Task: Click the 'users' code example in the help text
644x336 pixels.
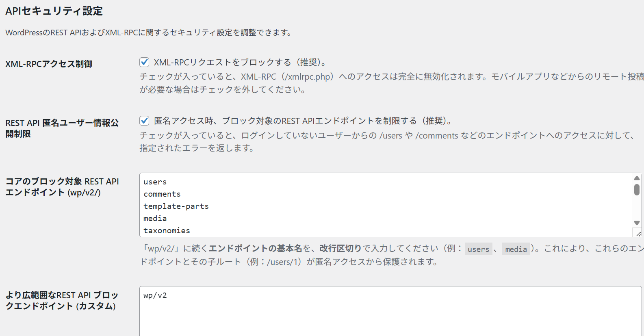Action: (x=478, y=249)
